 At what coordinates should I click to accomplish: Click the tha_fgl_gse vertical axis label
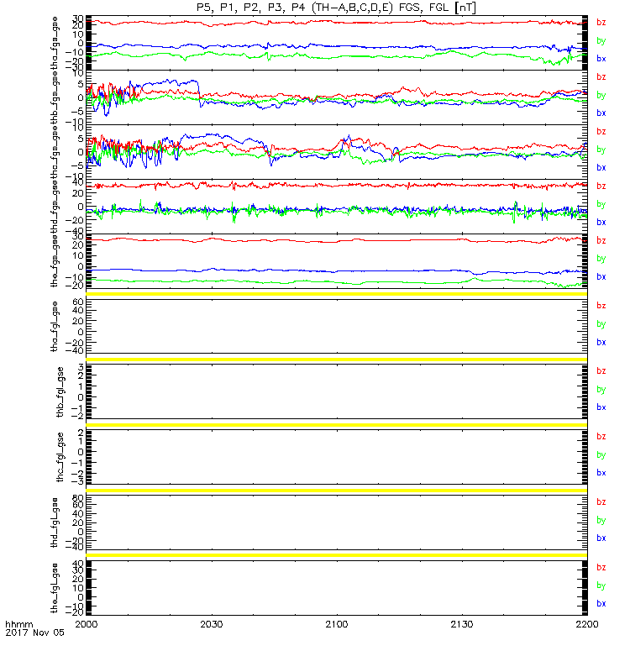(55, 327)
